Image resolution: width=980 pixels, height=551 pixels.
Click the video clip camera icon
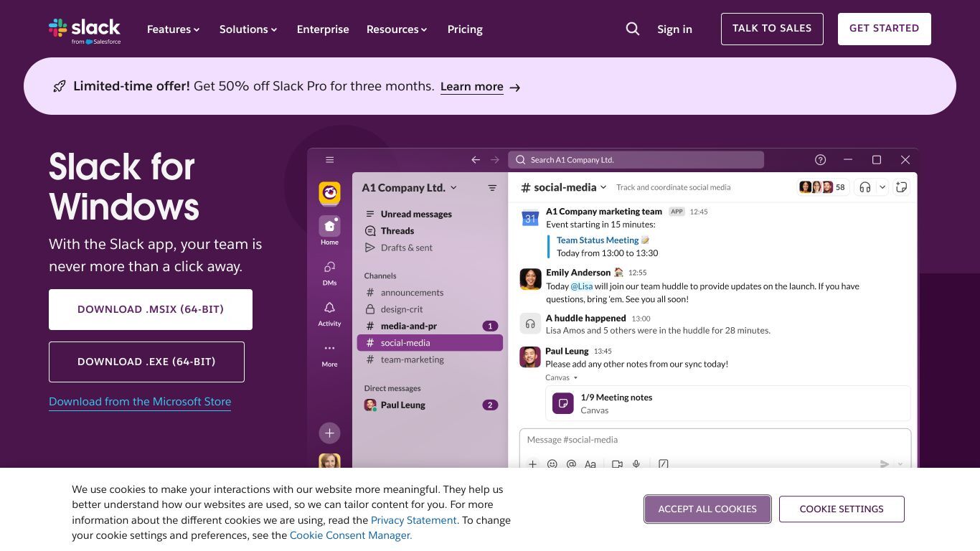617,464
